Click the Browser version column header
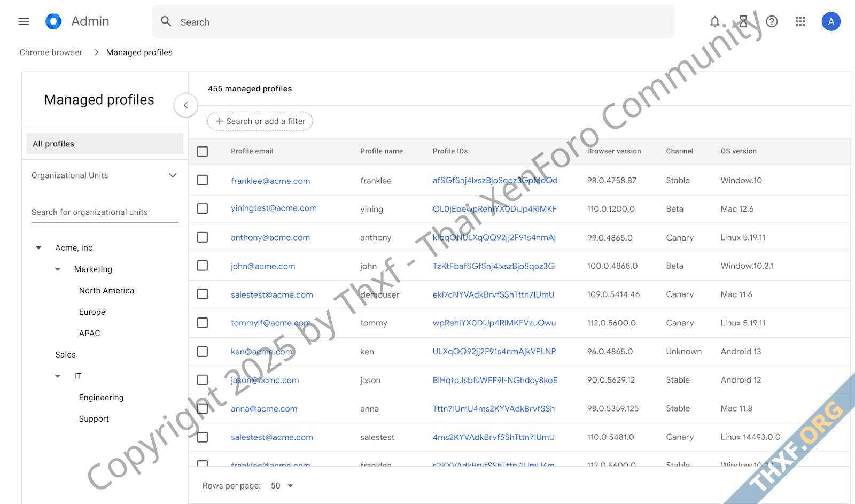 point(614,151)
